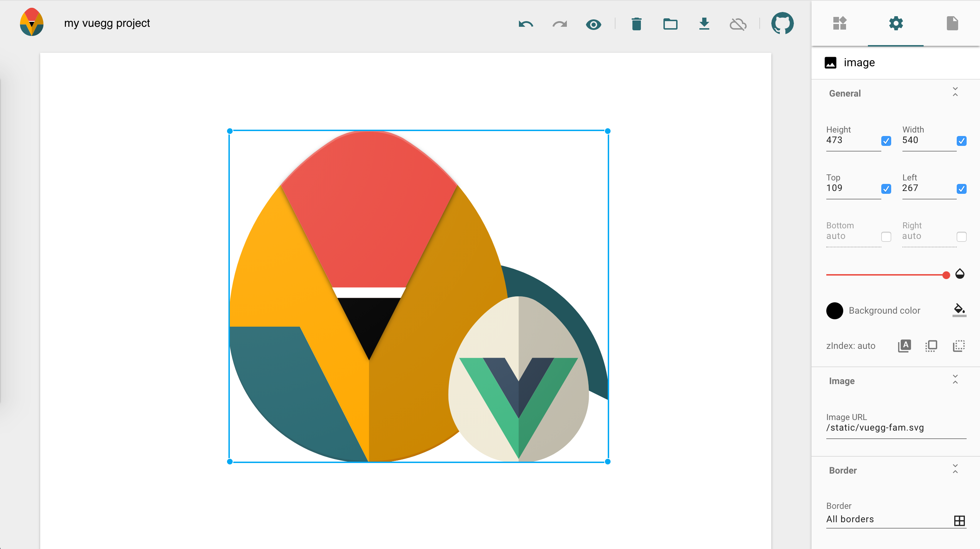Enable the Right checkbox
980x549 pixels.
[961, 237]
